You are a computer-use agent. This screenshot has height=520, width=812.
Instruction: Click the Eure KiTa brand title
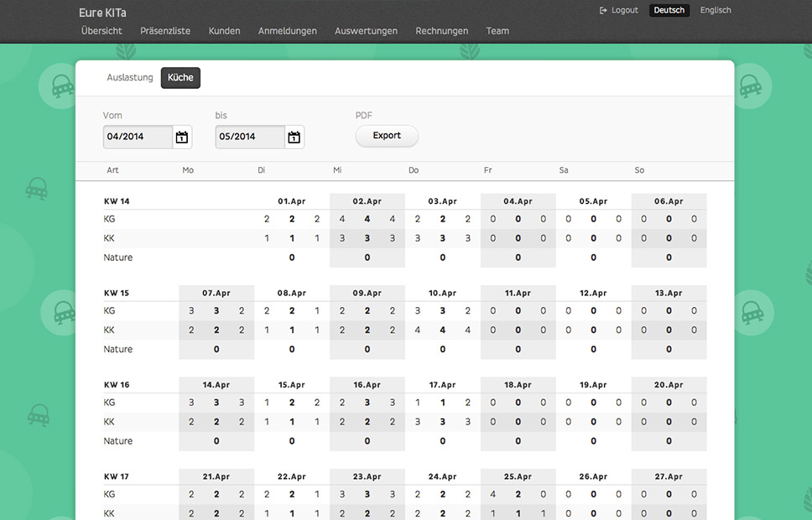102,13
